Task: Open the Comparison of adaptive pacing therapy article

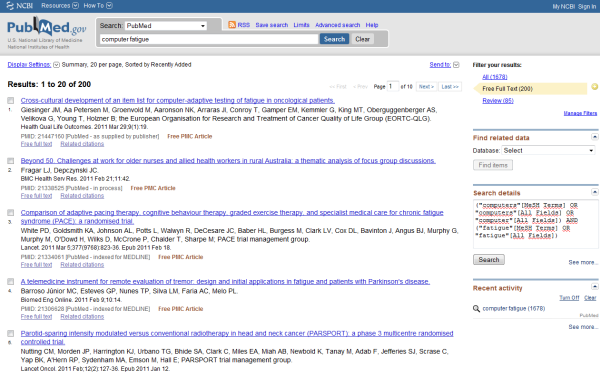Action: click(x=232, y=217)
